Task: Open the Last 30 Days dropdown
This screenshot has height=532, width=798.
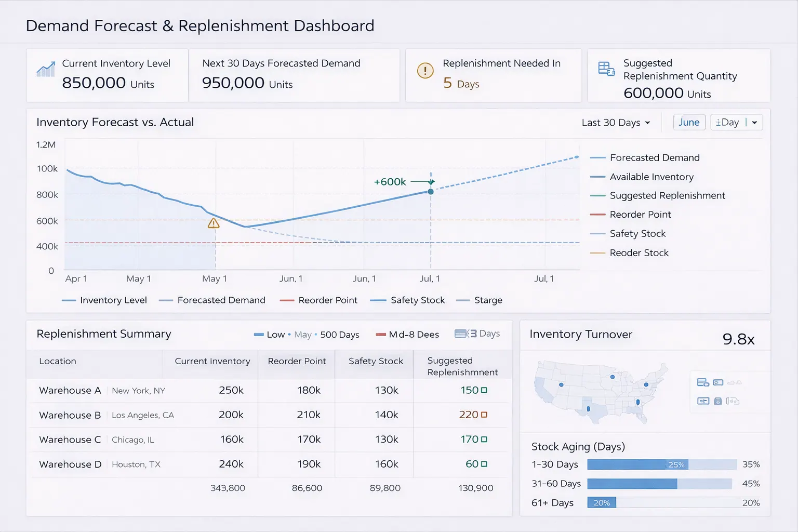Action: point(616,123)
